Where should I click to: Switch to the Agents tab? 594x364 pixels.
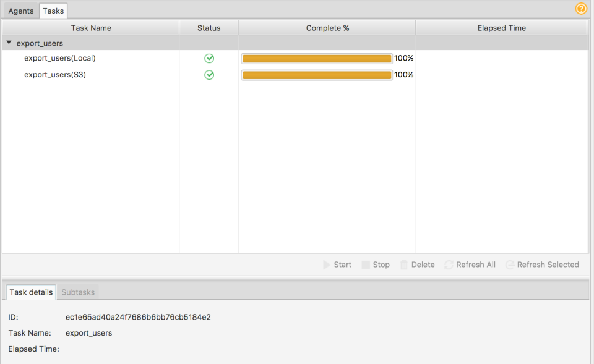[x=20, y=11]
